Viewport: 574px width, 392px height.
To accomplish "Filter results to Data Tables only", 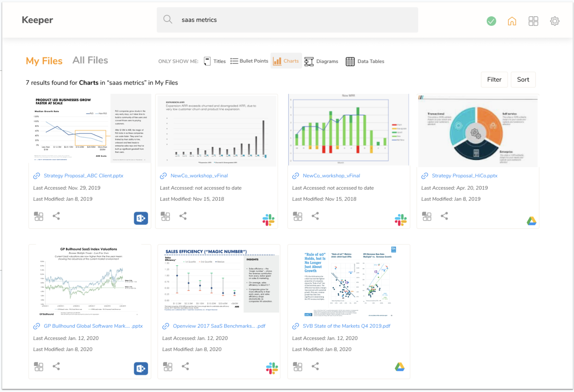I will (x=365, y=61).
